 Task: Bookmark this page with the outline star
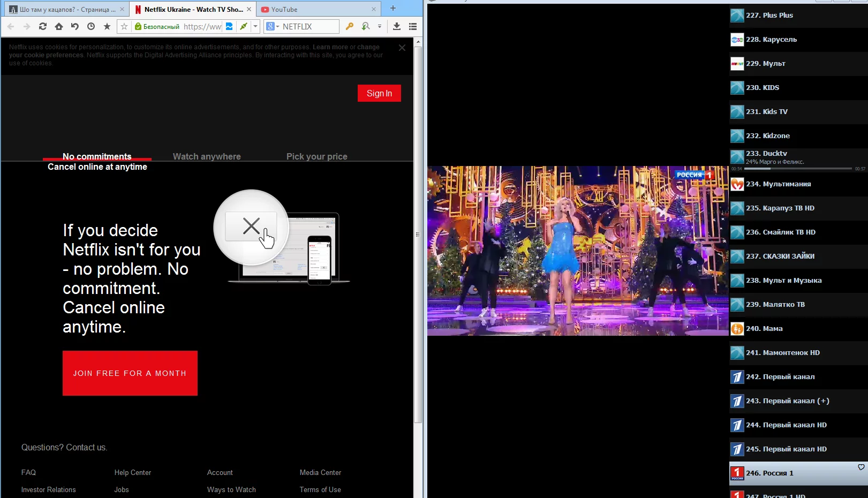point(124,26)
